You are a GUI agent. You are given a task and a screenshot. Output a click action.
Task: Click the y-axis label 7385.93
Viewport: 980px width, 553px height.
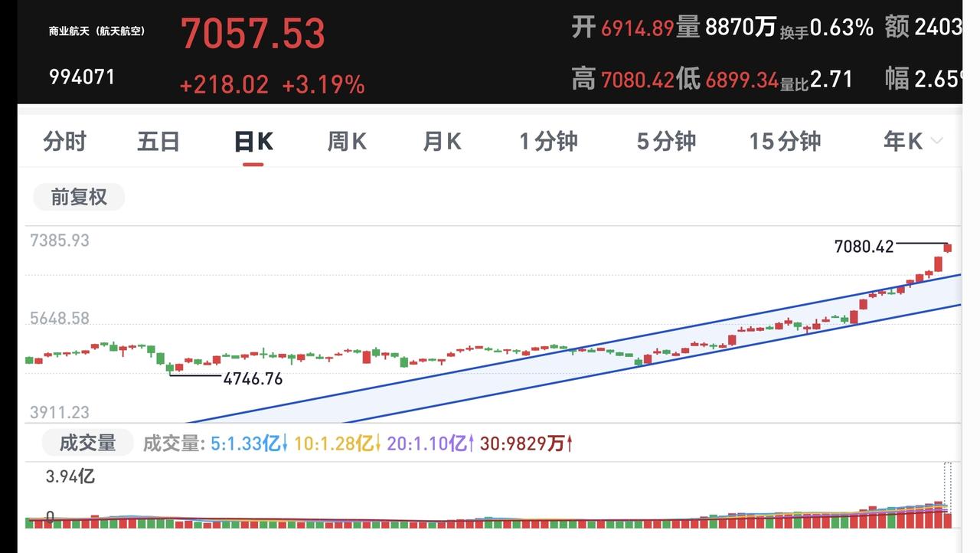pos(60,241)
